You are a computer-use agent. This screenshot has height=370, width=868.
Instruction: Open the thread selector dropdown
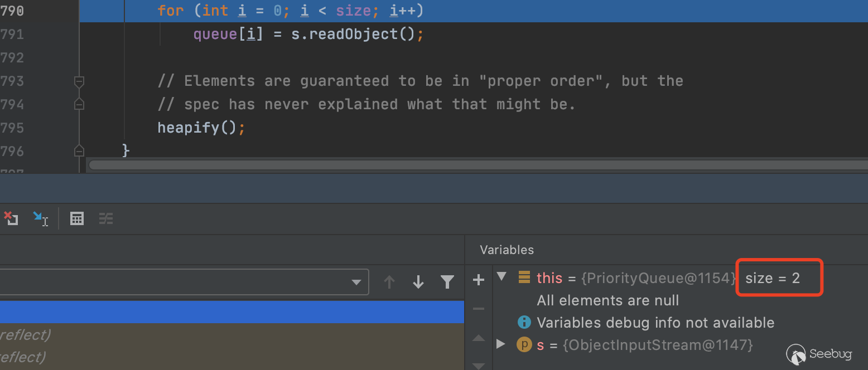pyautogui.click(x=356, y=283)
